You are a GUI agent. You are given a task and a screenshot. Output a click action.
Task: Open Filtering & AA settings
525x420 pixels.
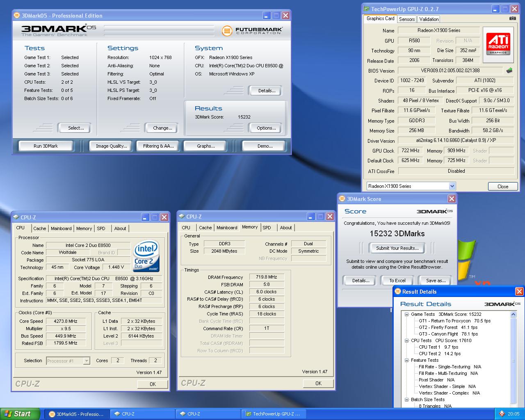(158, 146)
